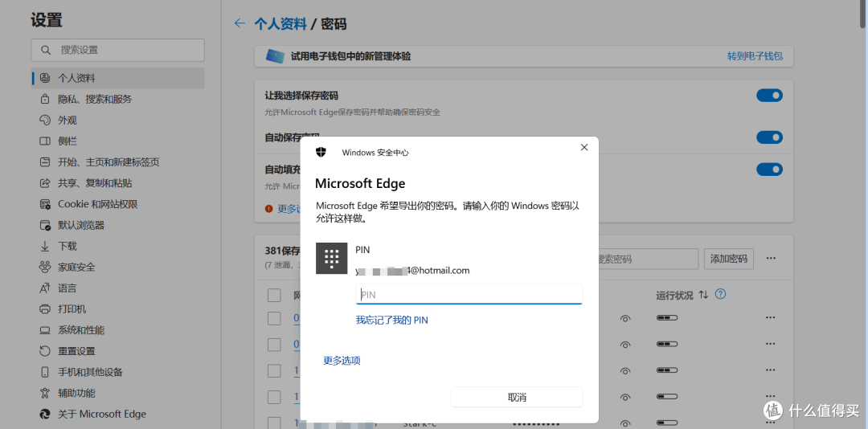Click fourth row's password health indicator
The image size is (868, 429).
point(667,396)
